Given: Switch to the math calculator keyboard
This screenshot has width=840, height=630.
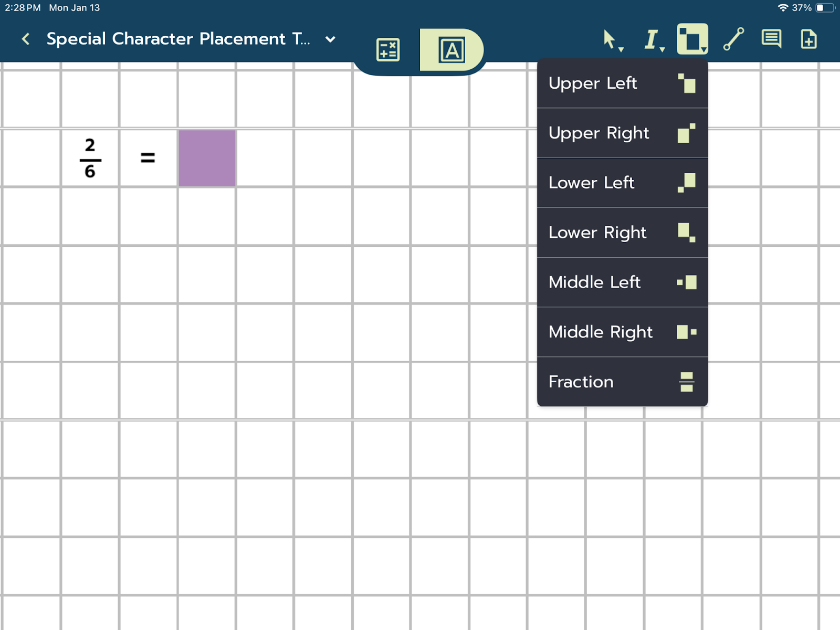Looking at the screenshot, I should tap(388, 50).
